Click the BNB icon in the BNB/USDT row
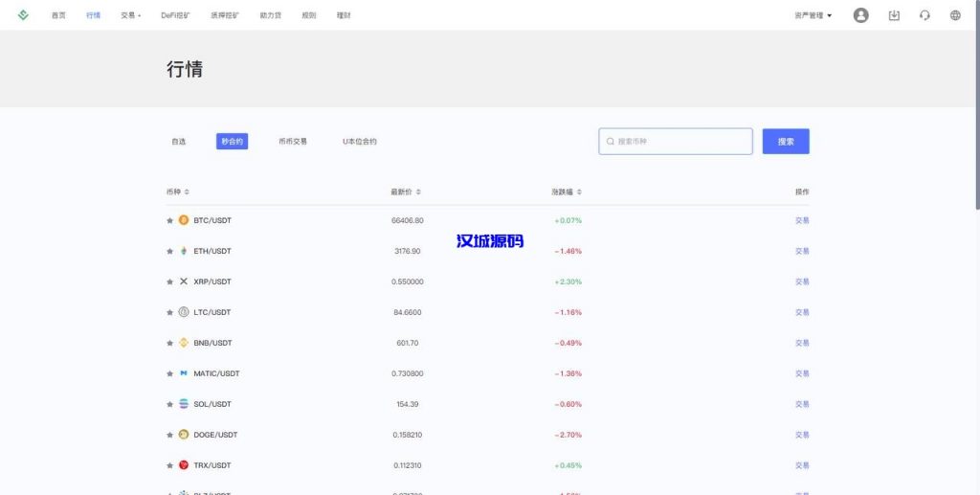Image resolution: width=980 pixels, height=495 pixels. [183, 343]
